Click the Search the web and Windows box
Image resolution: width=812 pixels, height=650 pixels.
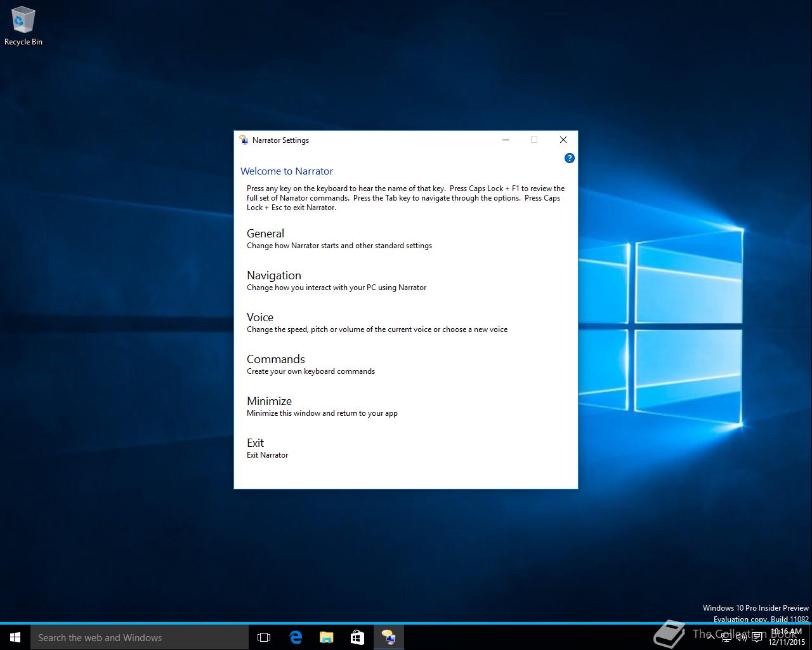pos(140,637)
